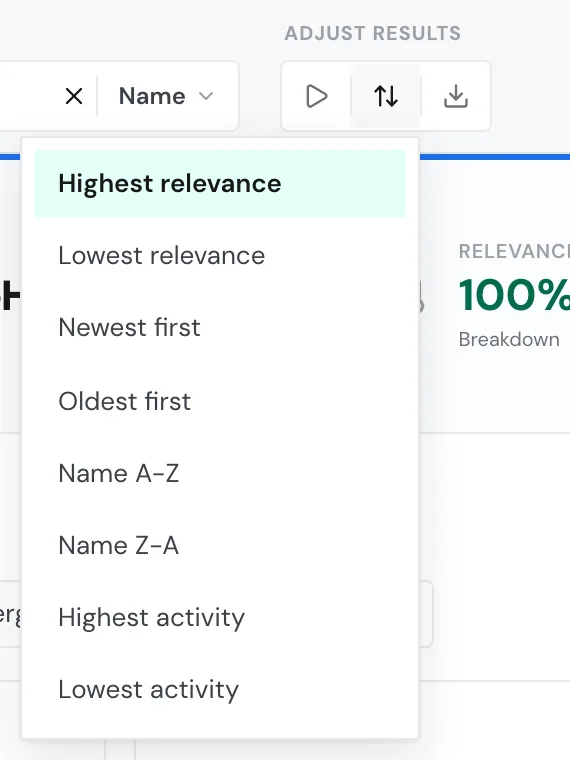Viewport: 570px width, 760px height.
Task: Click the 100% relevance score
Action: click(x=514, y=295)
